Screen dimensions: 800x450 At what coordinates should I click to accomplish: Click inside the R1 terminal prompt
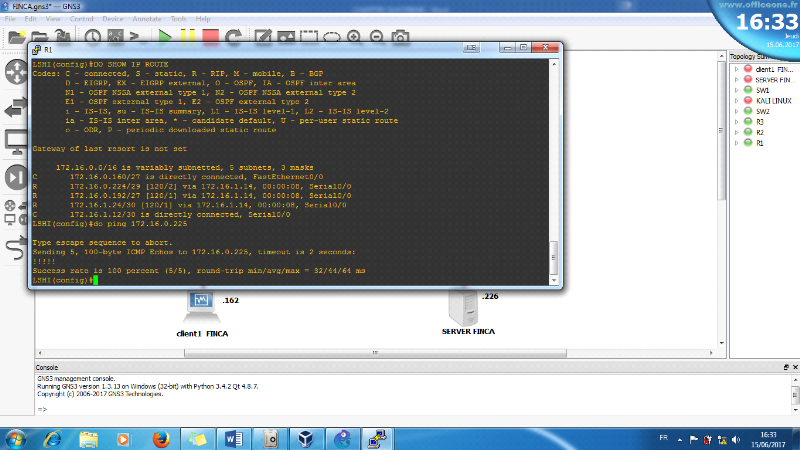pos(95,280)
